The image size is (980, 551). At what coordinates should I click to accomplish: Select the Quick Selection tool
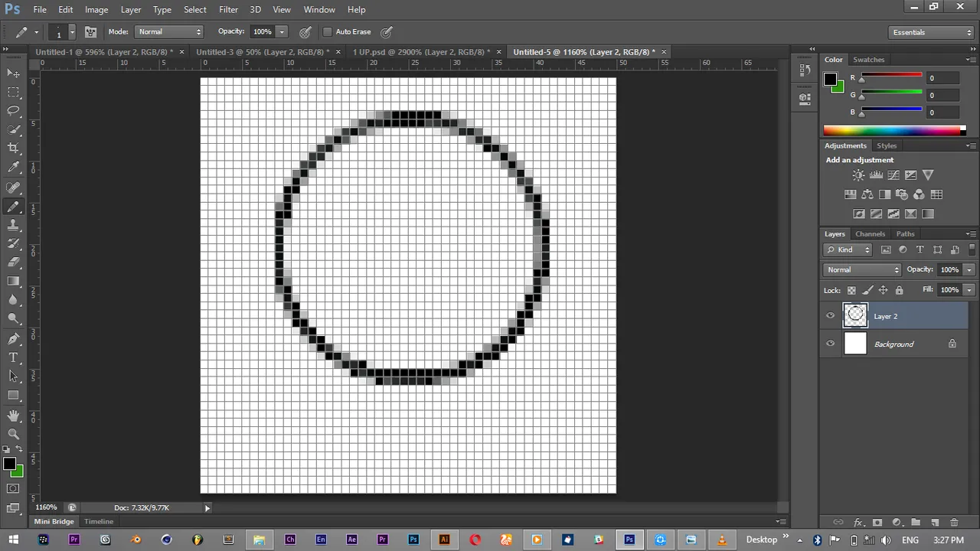[x=14, y=130]
